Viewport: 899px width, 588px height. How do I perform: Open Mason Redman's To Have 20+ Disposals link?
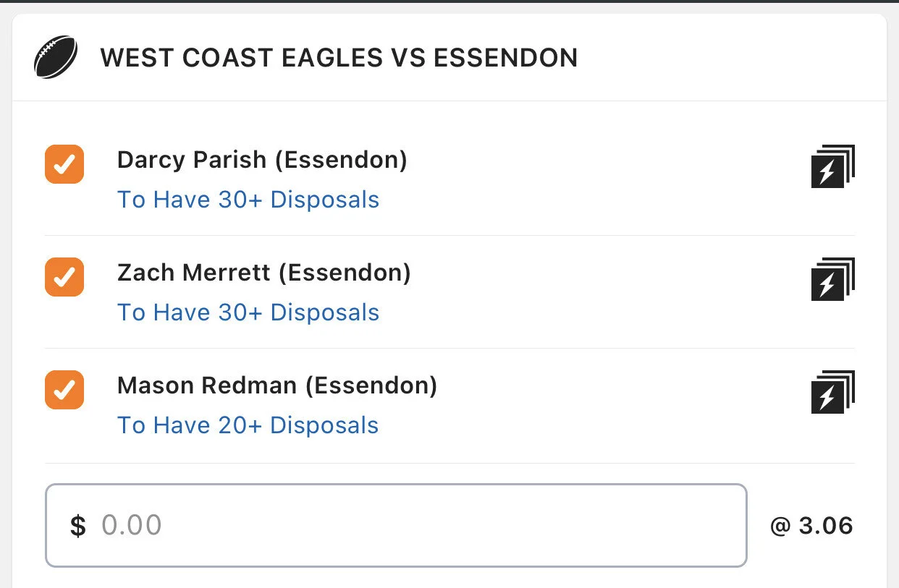point(248,425)
